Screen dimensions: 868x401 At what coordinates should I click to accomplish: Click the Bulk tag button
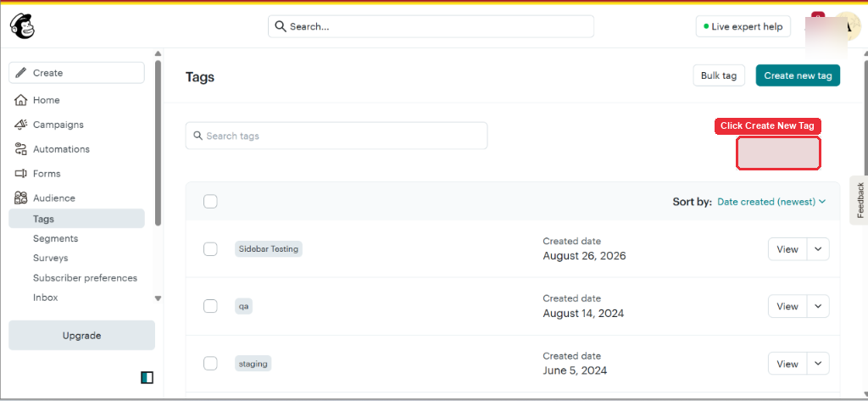tap(719, 75)
